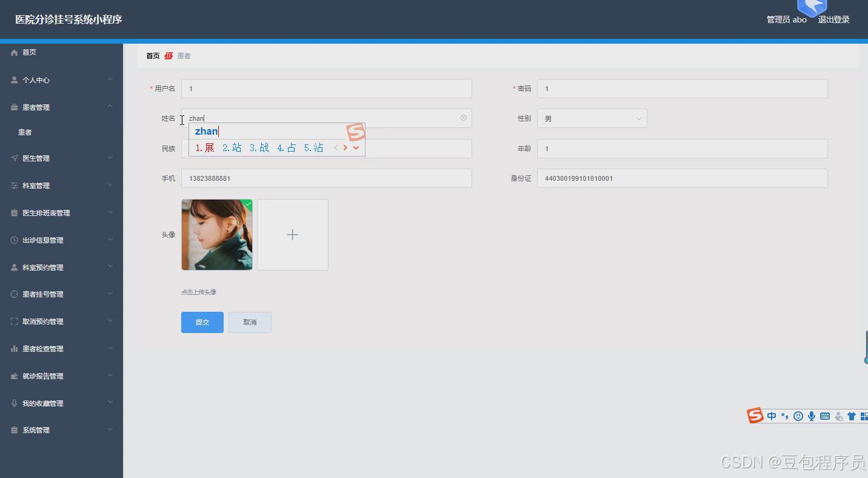Image resolution: width=868 pixels, height=478 pixels.
Task: Open 科室预约管理 menu
Action: point(61,268)
